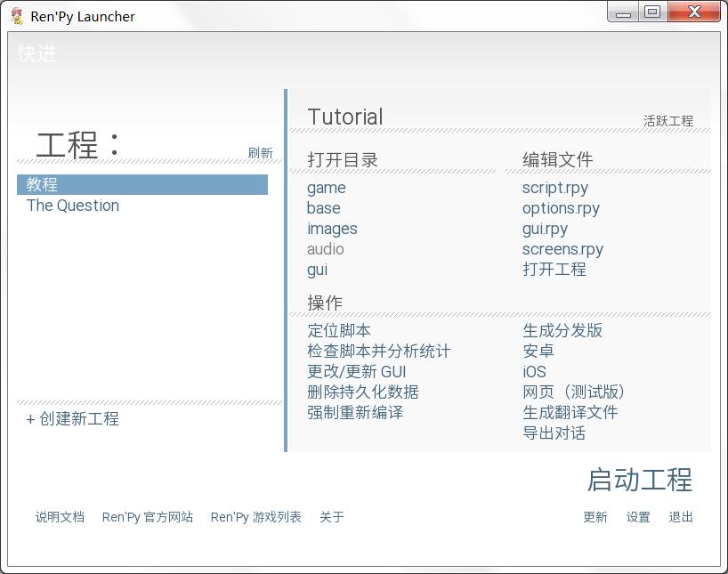728x574 pixels.
Task: Open 生成分发版 build distributions
Action: 562,331
